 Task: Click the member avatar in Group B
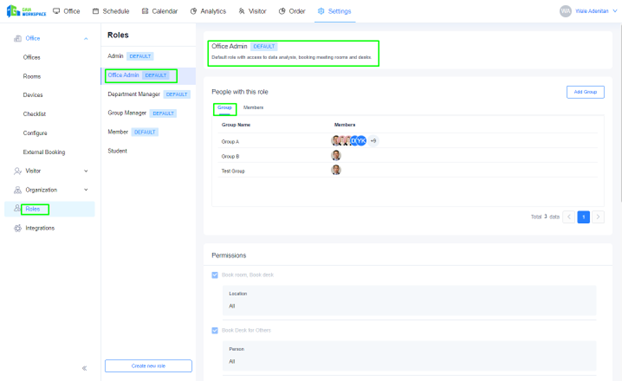point(336,155)
